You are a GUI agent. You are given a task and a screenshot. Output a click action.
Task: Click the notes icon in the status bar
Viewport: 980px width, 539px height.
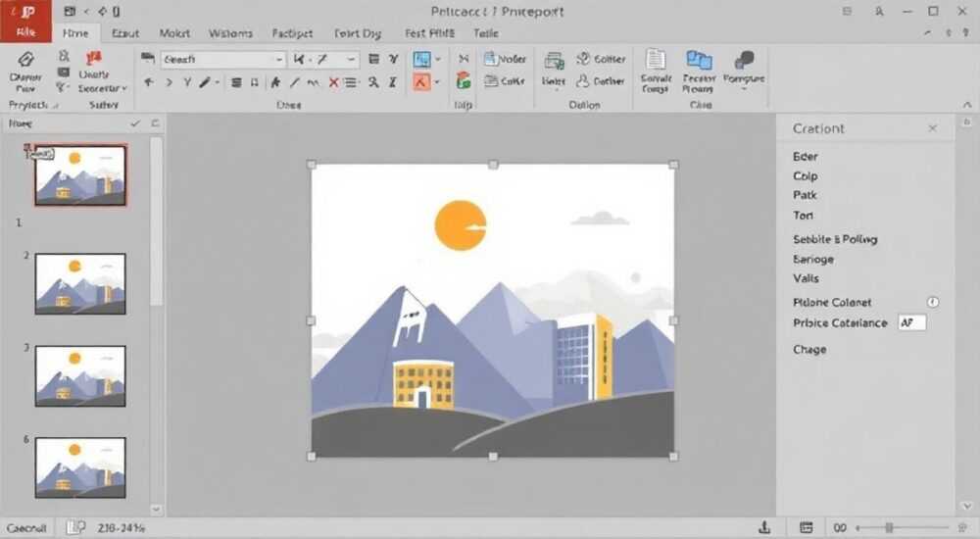click(75, 528)
